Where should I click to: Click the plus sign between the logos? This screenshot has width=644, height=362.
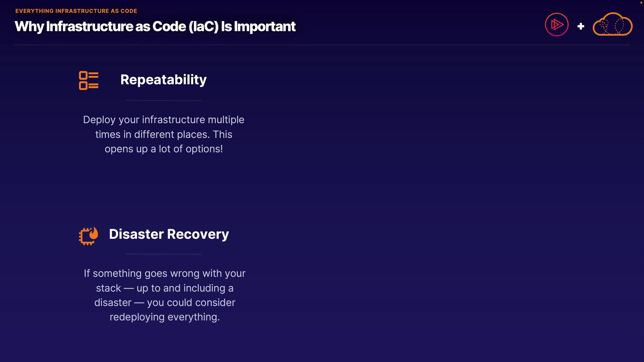click(581, 26)
